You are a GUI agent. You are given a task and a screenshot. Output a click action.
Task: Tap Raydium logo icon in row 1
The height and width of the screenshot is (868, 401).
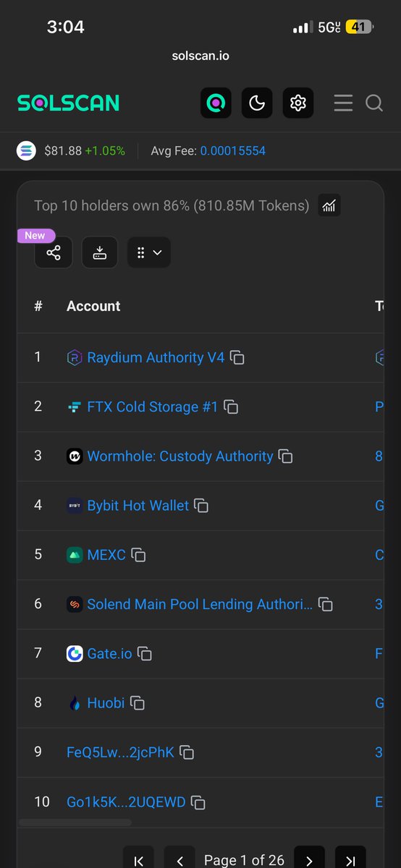pyautogui.click(x=75, y=357)
